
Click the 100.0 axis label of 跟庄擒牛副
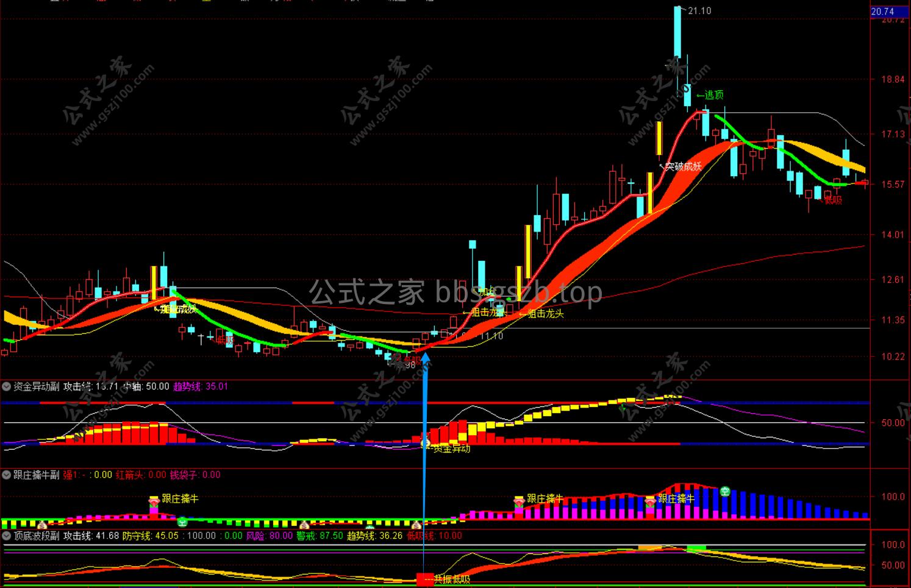pyautogui.click(x=893, y=497)
